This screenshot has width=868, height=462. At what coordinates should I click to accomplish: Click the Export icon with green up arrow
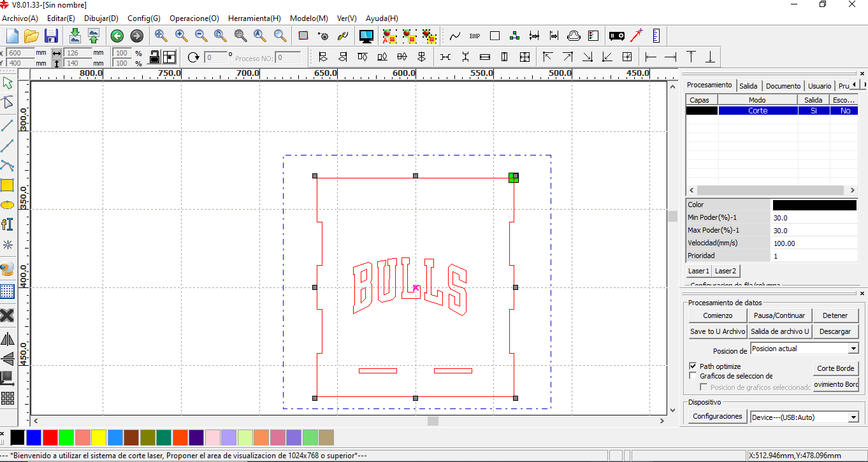coord(94,36)
